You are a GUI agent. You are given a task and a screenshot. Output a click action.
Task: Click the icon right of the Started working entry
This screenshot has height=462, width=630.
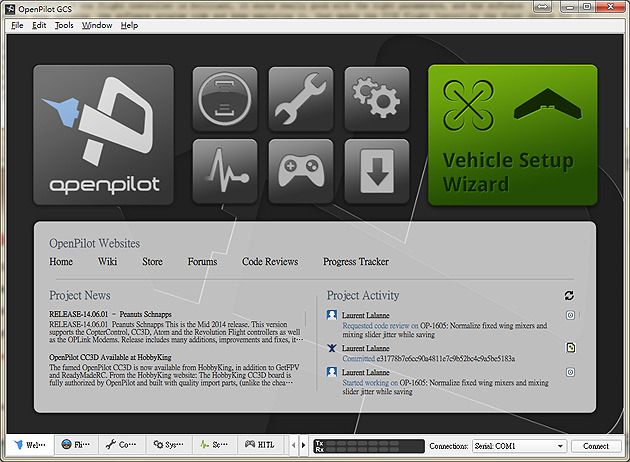570,372
